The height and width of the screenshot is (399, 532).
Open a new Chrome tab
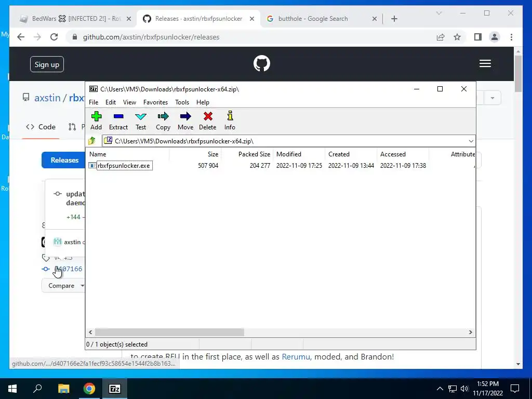click(x=394, y=19)
